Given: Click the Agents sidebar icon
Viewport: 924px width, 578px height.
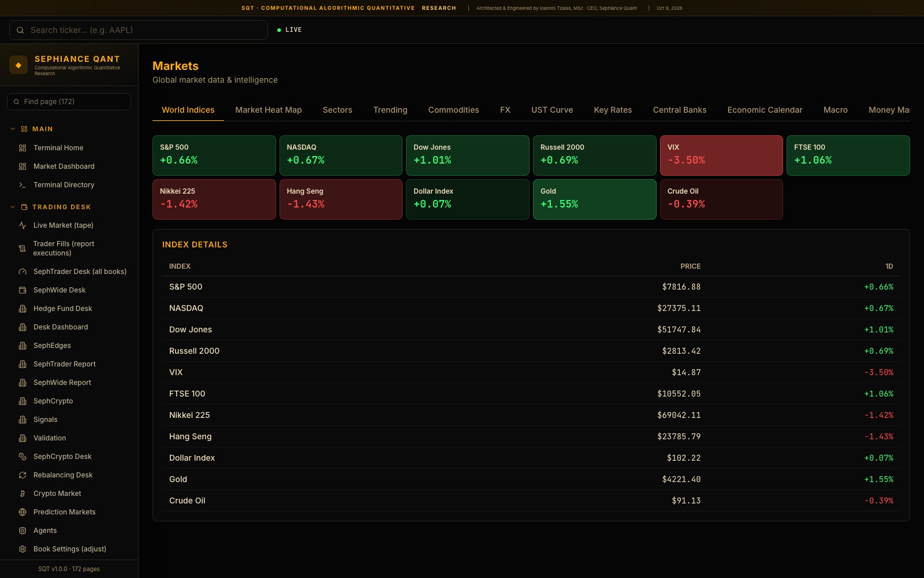Looking at the screenshot, I should click(x=23, y=531).
